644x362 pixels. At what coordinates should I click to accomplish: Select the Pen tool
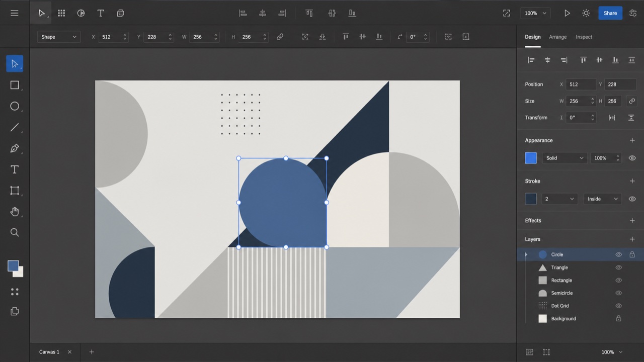(x=15, y=148)
